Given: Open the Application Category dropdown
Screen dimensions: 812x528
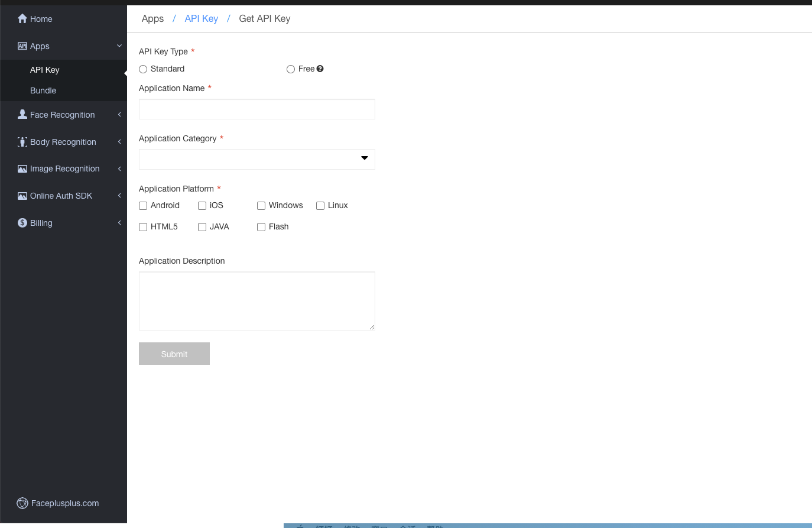Looking at the screenshot, I should tap(256, 159).
